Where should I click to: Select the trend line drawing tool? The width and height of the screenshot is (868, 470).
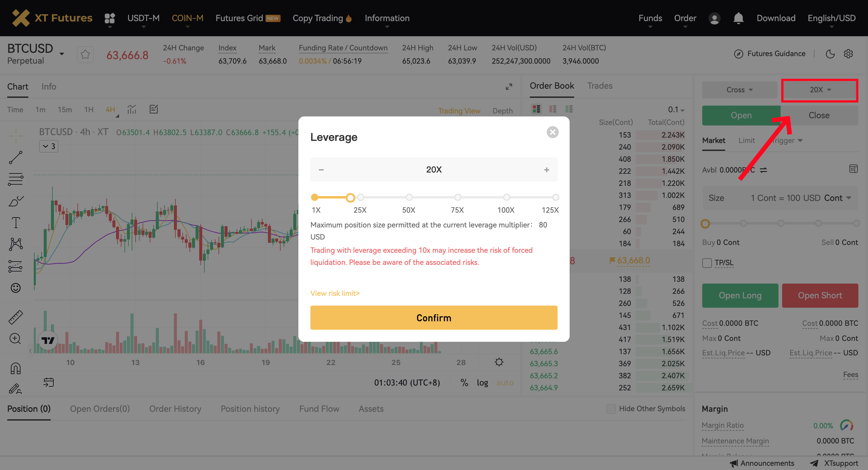15,157
